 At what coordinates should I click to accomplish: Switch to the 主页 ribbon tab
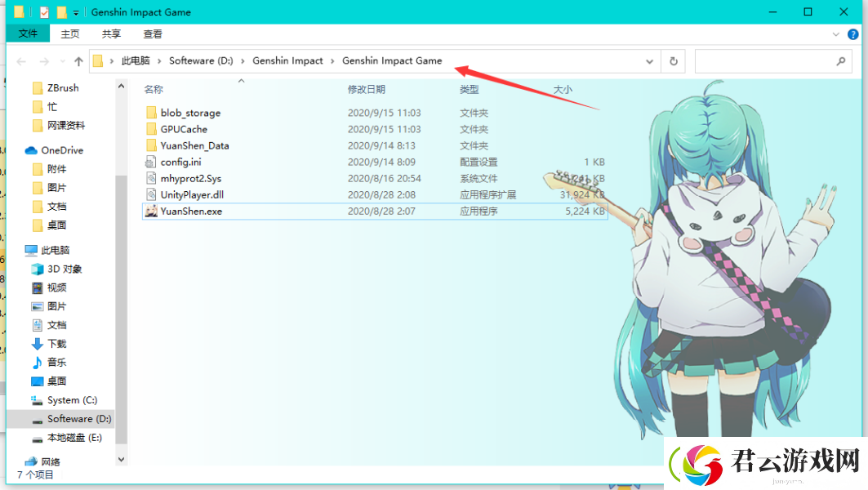pyautogui.click(x=69, y=33)
